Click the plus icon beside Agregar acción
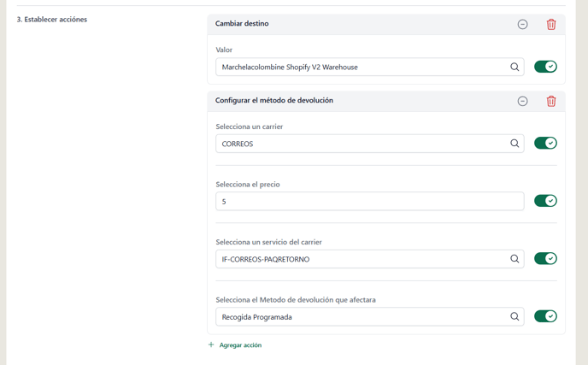Viewport: 588px width, 365px height. 211,344
